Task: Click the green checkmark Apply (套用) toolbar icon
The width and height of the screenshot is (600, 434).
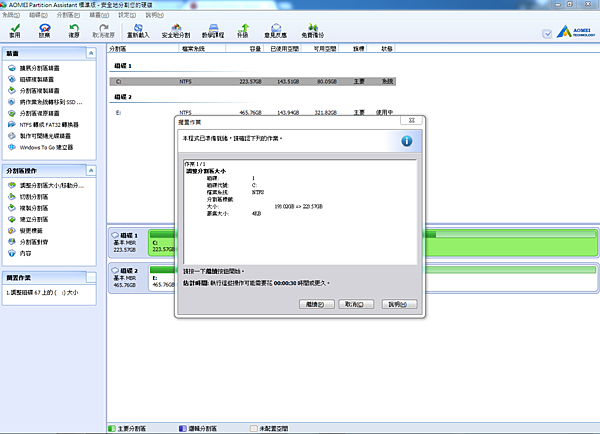Action: tap(15, 31)
